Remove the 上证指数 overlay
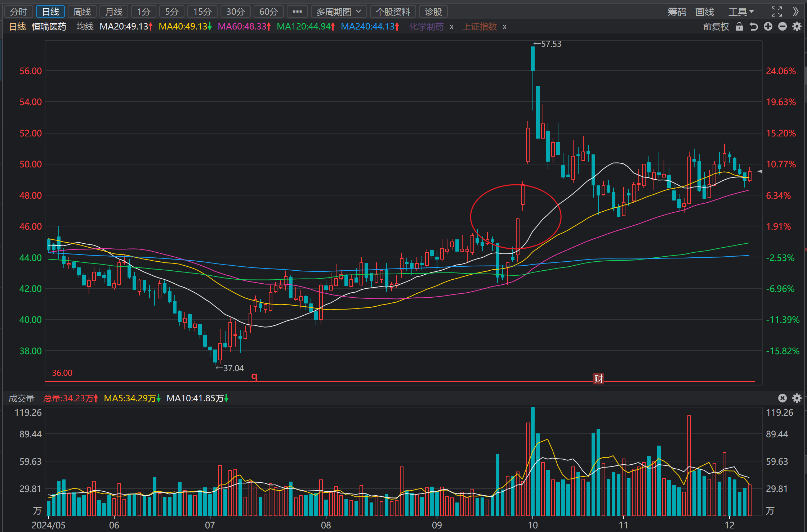The width and height of the screenshot is (807, 532). pos(504,27)
